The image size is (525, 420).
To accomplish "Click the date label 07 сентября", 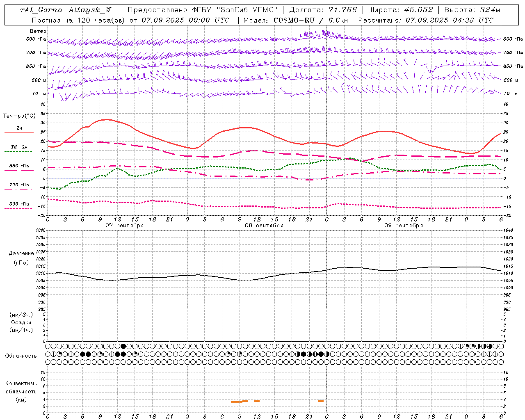I will tap(125, 226).
